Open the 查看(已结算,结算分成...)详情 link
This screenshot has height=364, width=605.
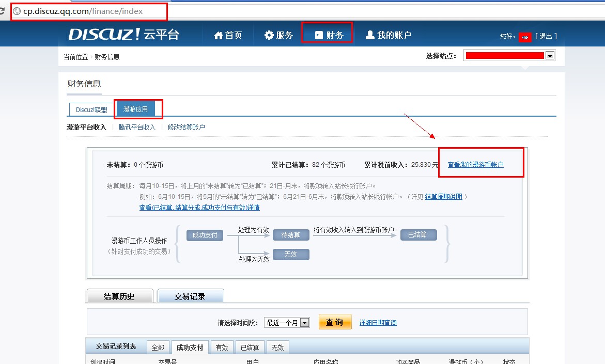[199, 208]
